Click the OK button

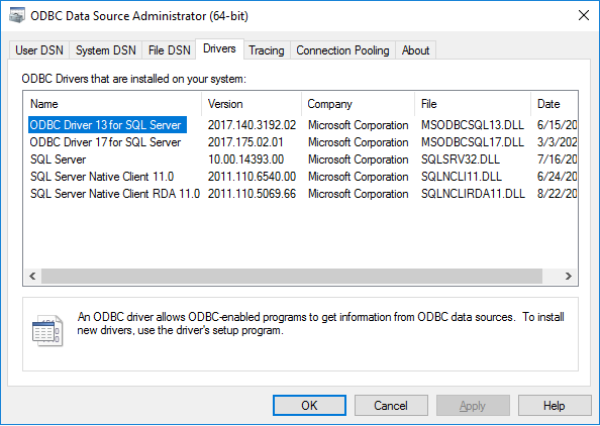[309, 405]
